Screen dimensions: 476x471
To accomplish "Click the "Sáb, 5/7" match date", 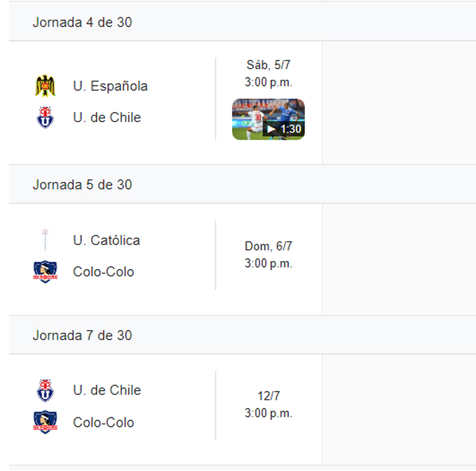I will coord(268,65).
